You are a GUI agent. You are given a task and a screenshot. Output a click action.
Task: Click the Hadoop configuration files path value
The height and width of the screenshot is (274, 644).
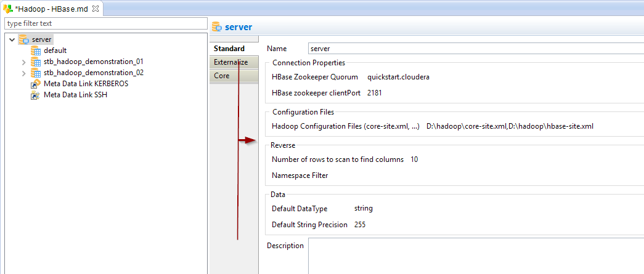(x=510, y=126)
